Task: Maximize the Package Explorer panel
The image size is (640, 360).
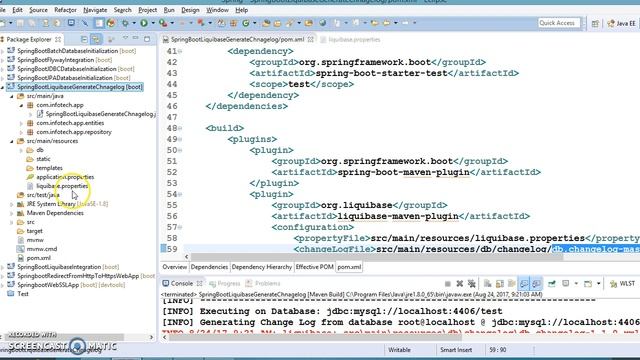Action: [x=147, y=39]
